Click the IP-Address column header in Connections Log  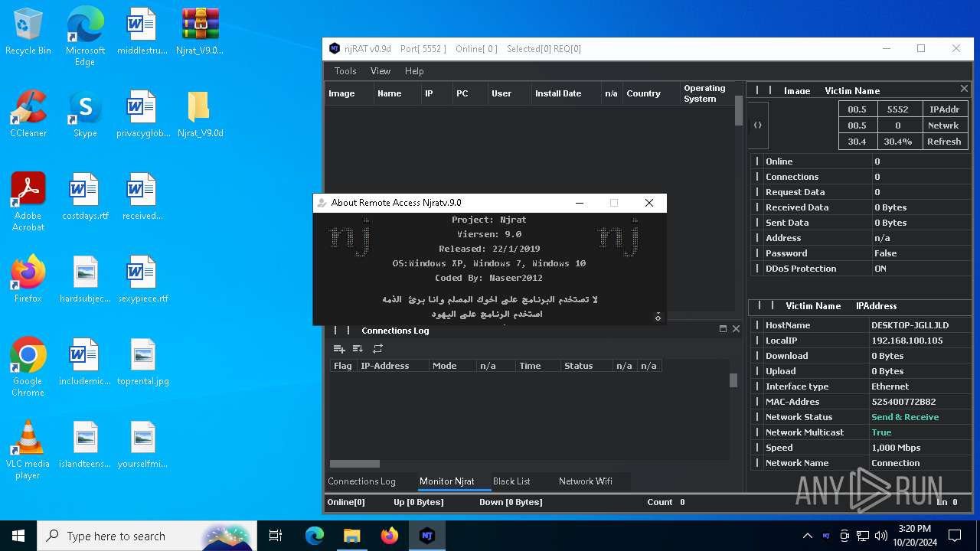[x=393, y=366]
